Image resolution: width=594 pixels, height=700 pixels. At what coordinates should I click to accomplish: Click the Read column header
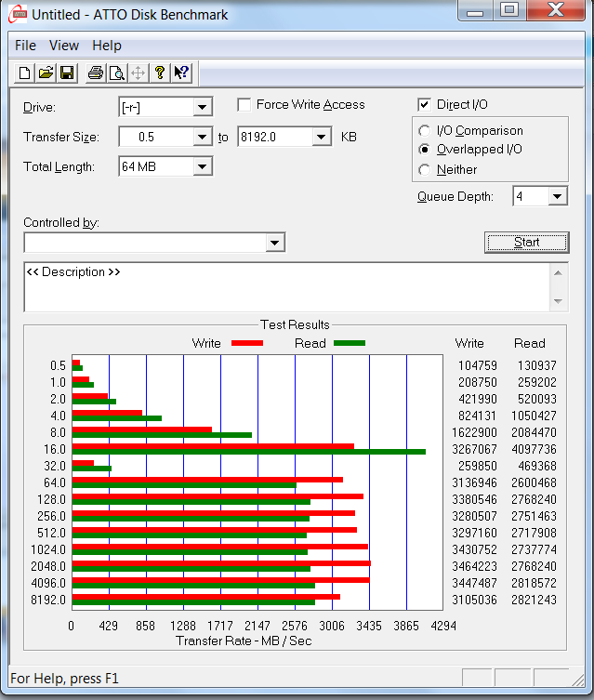pyautogui.click(x=530, y=343)
